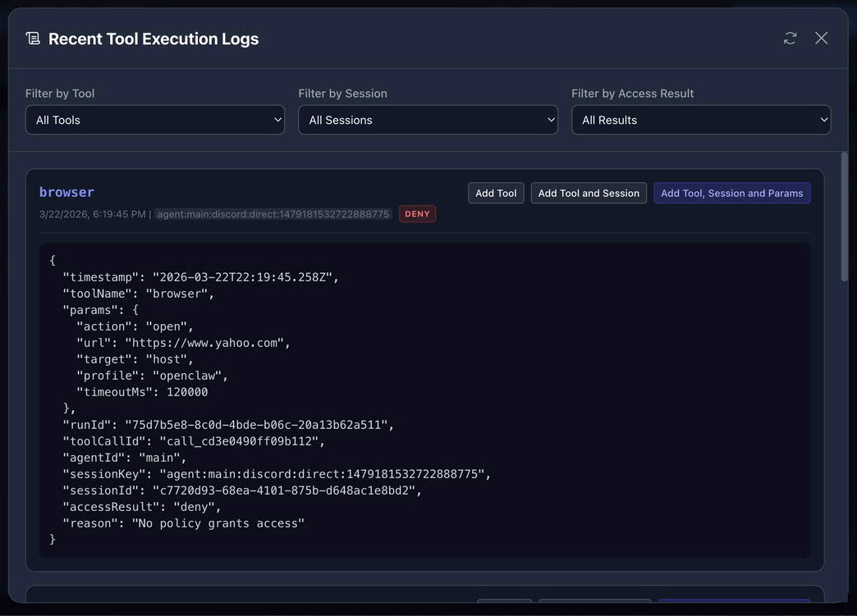Click the "toolName": "browser" line
This screenshot has height=616, width=857.
pyautogui.click(x=138, y=294)
